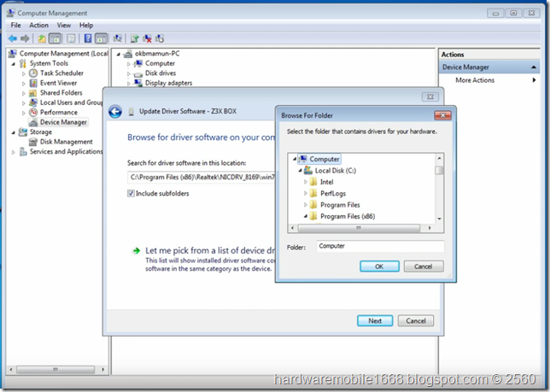
Task: Click the Disable device toolbar icon
Action: (x=160, y=38)
